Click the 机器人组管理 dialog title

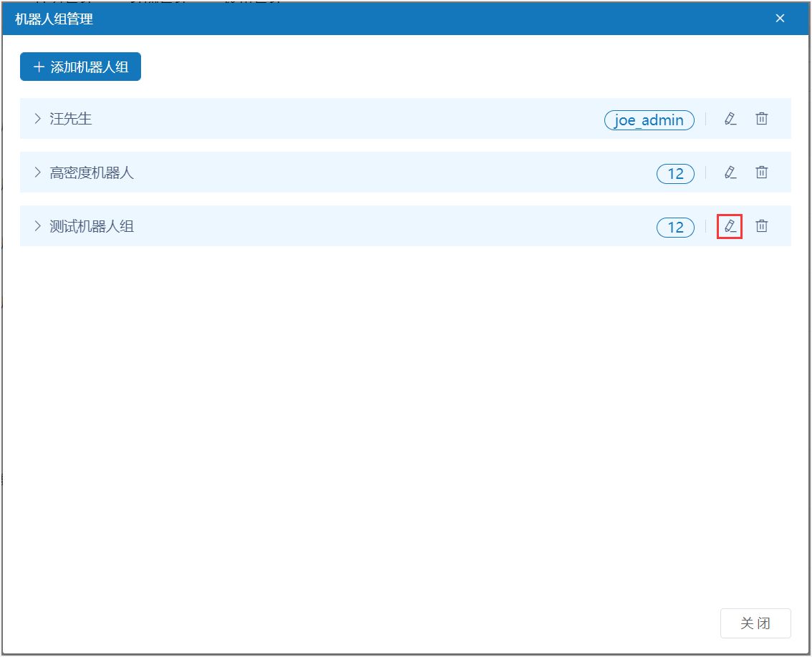pos(54,19)
